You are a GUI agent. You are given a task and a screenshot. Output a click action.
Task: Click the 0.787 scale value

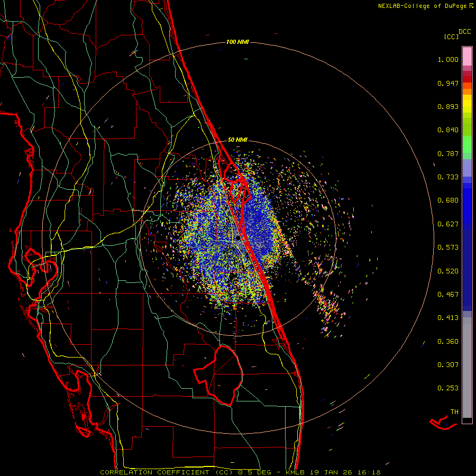448,153
